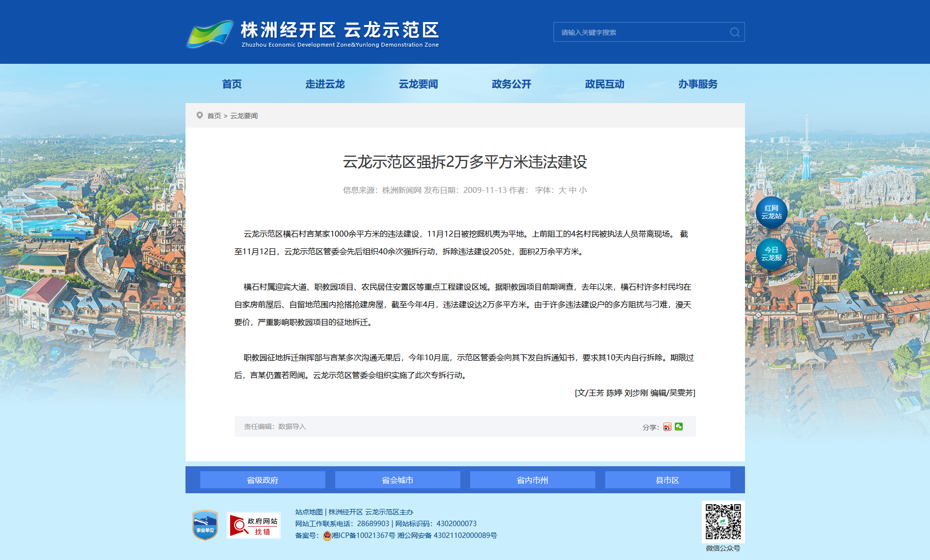930x560 pixels.
Task: Expand the 省会城市 links list
Action: pyautogui.click(x=398, y=480)
